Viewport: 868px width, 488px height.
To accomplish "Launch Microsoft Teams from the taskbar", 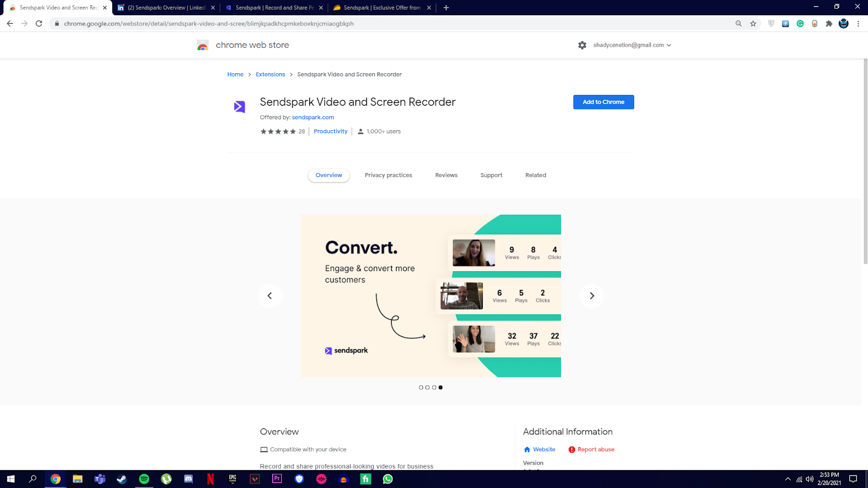I will pyautogui.click(x=100, y=479).
